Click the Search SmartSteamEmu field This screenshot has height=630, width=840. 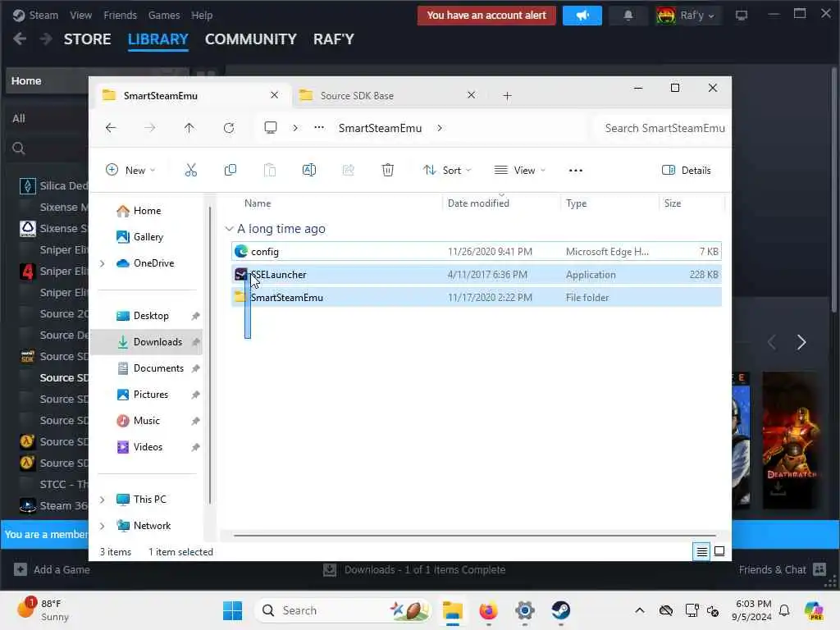pyautogui.click(x=663, y=128)
